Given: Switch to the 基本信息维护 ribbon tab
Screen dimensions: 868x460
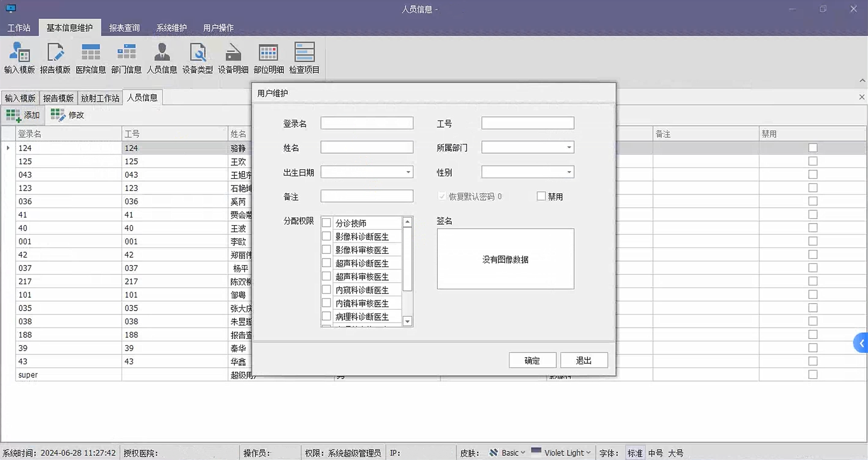Looking at the screenshot, I should point(69,27).
